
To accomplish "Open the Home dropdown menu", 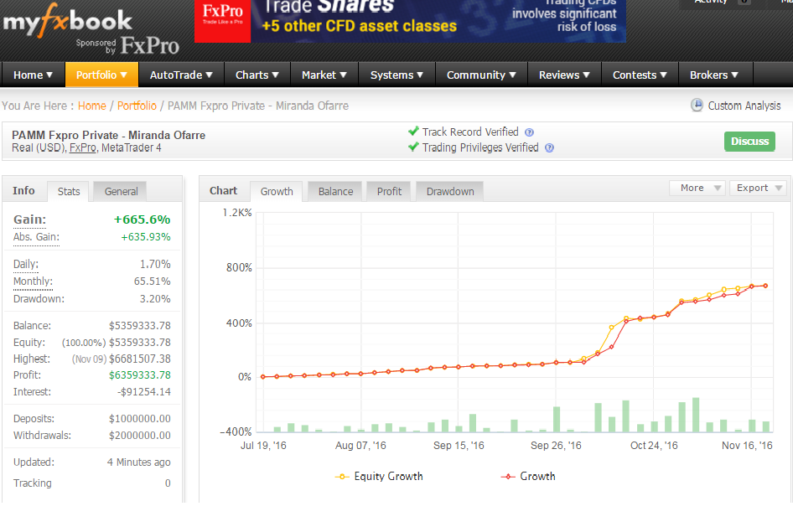I will (33, 75).
